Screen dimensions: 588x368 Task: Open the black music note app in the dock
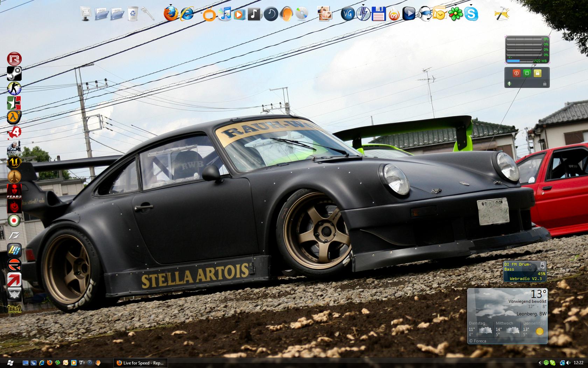tap(254, 14)
